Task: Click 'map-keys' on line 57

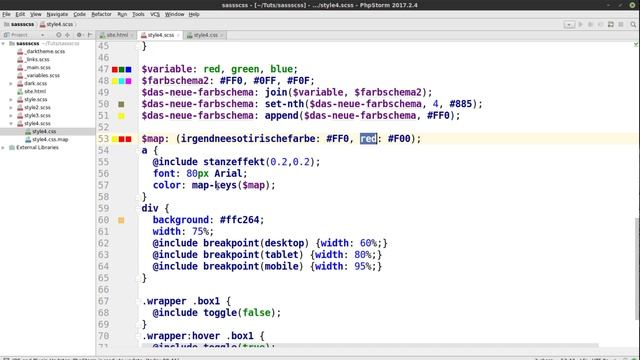Action: 214,185
